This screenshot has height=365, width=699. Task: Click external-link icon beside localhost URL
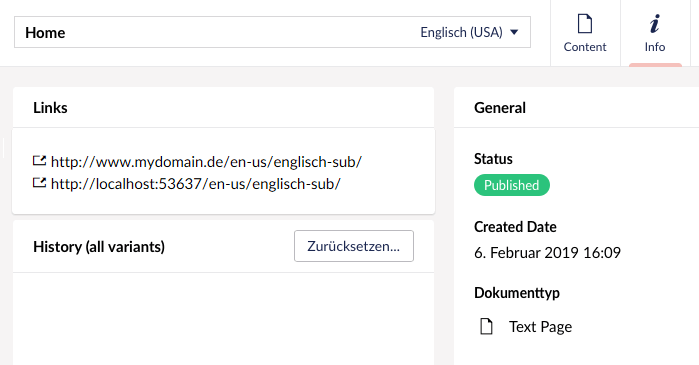[40, 182]
